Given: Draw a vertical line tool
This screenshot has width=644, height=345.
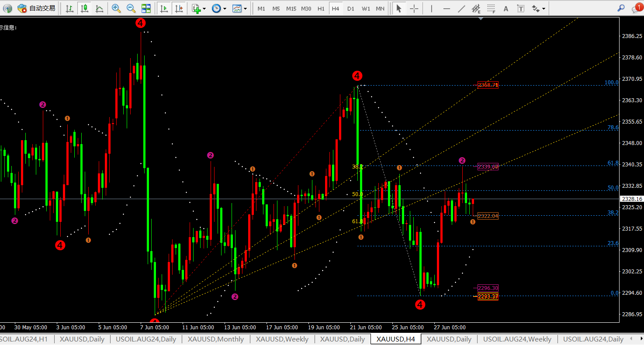Looking at the screenshot, I should (432, 8).
